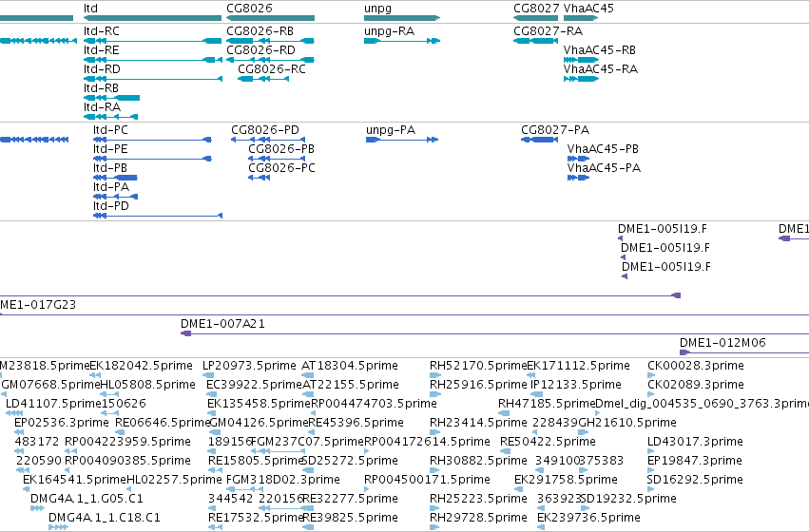The height and width of the screenshot is (532, 809).
Task: Click the unpg-PA protein feature
Action: tap(402, 140)
